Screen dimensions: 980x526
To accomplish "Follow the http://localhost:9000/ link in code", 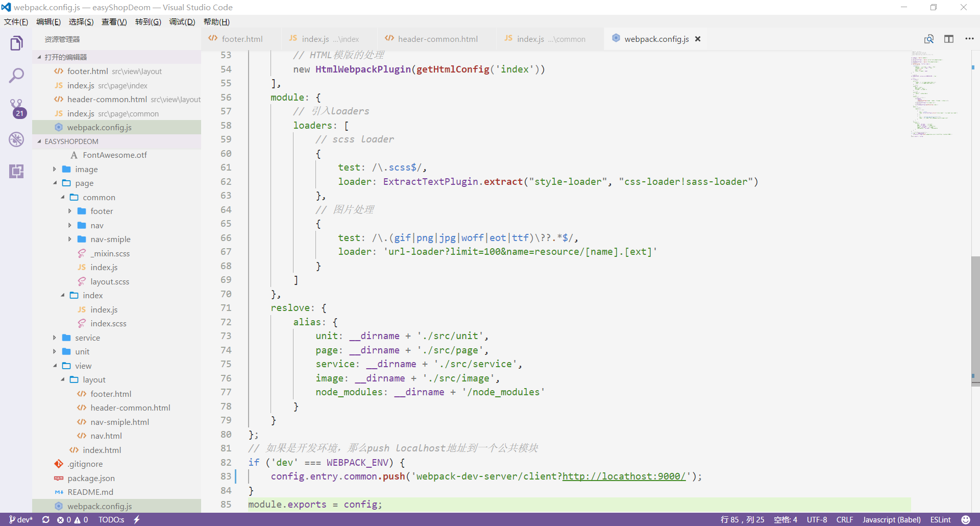I will [624, 476].
